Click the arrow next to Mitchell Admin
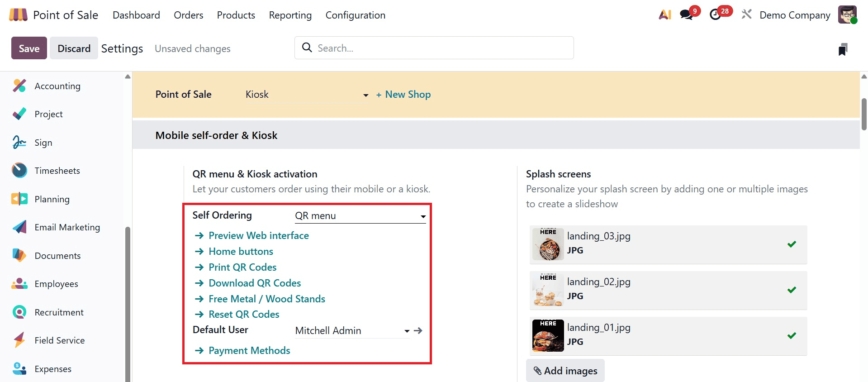This screenshot has width=868, height=382. point(418,331)
